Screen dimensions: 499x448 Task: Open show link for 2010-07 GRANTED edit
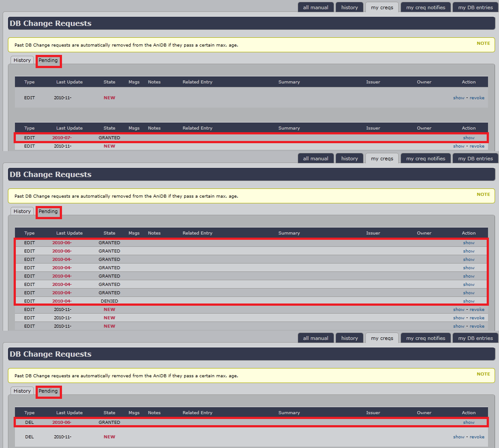[468, 138]
